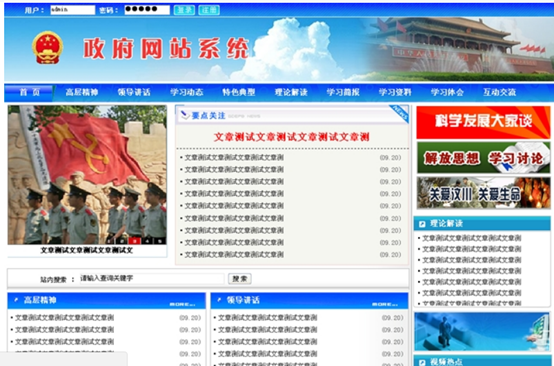554x366 pixels.
Task: Open the 学习简报 navigation menu item
Action: pos(343,92)
